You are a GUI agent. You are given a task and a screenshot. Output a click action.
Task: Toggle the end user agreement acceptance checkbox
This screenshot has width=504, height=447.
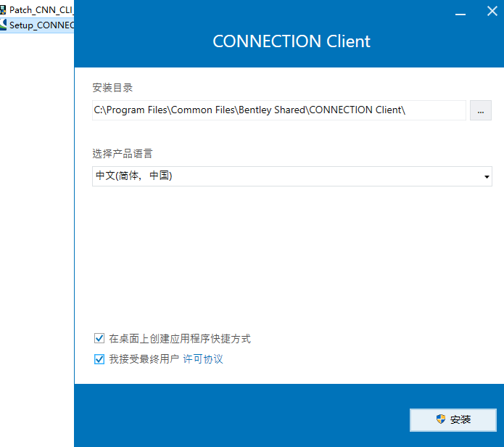click(x=99, y=359)
